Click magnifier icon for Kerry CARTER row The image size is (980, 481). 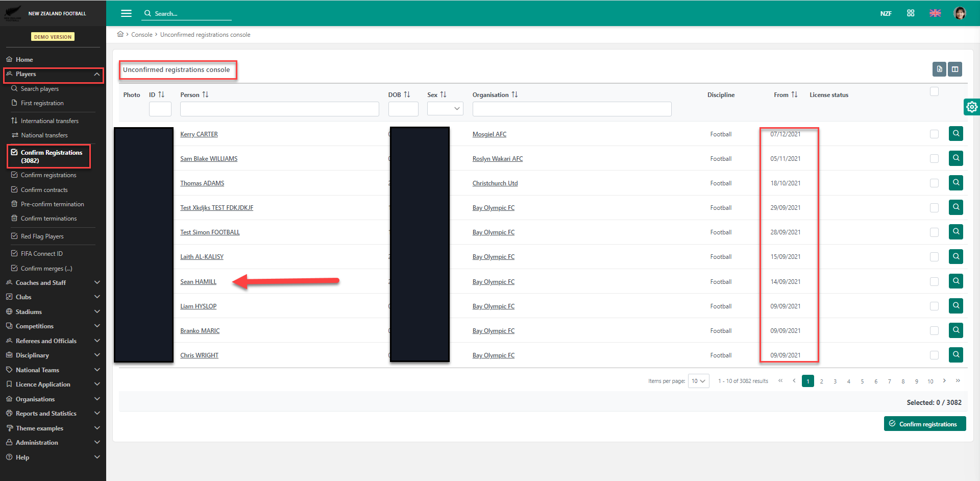coord(955,134)
